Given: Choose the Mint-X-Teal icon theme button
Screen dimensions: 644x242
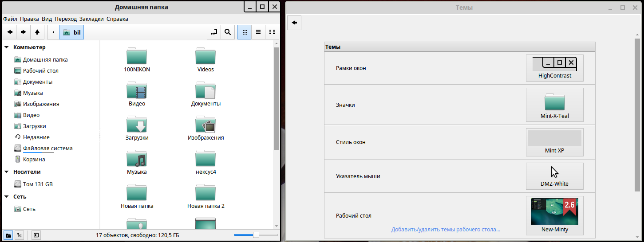Looking at the screenshot, I should coord(554,105).
